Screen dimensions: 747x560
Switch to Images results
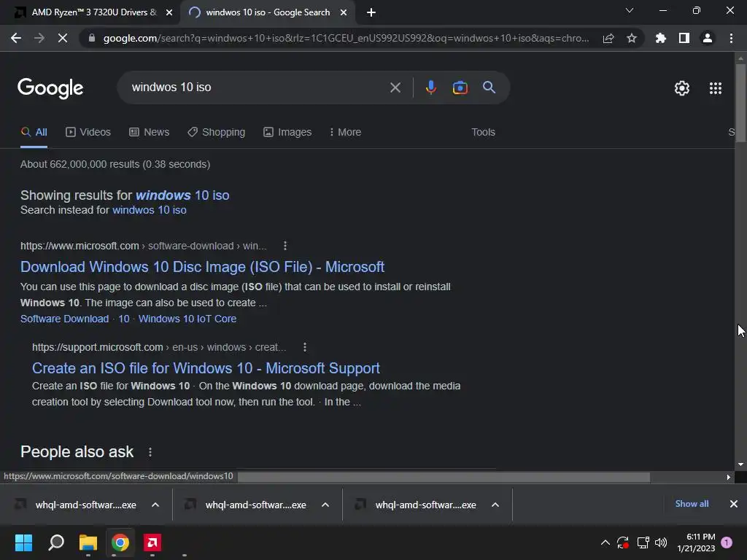287,133
